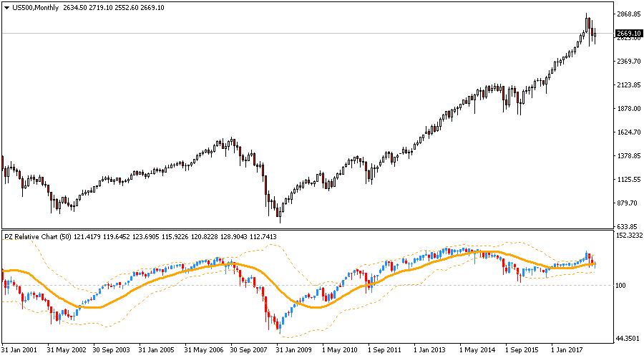
Task: Click the 44.3501 indicator scale value
Action: (627, 339)
